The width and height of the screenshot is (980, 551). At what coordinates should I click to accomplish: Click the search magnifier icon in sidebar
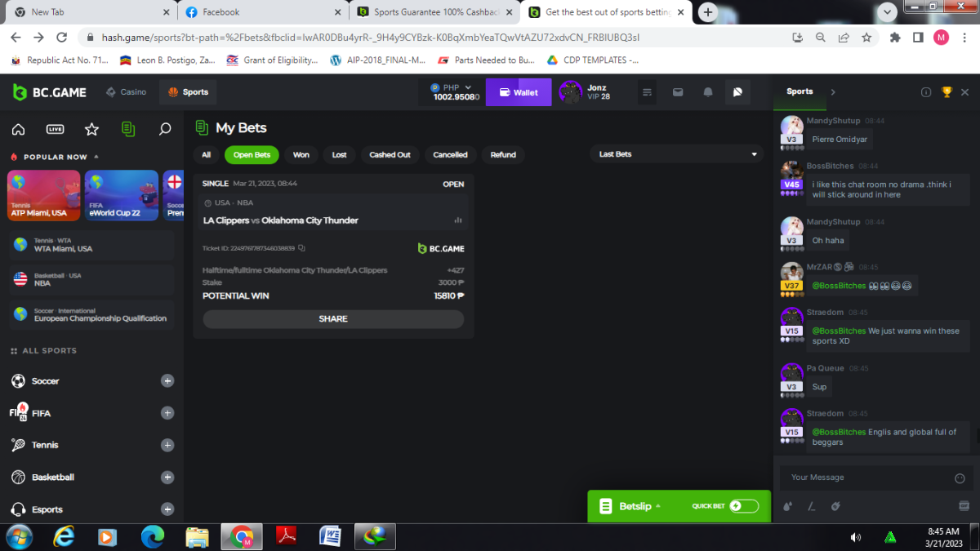pyautogui.click(x=165, y=129)
